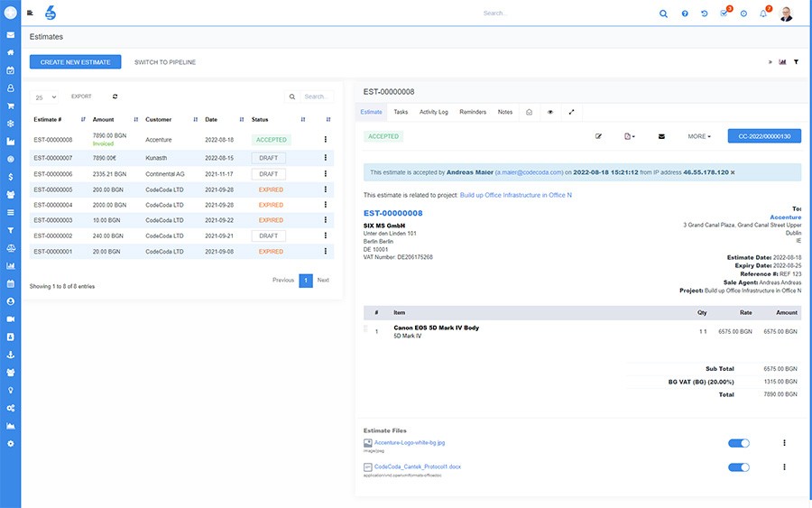Click the eye views tab icon
The image size is (812, 508).
click(x=550, y=112)
